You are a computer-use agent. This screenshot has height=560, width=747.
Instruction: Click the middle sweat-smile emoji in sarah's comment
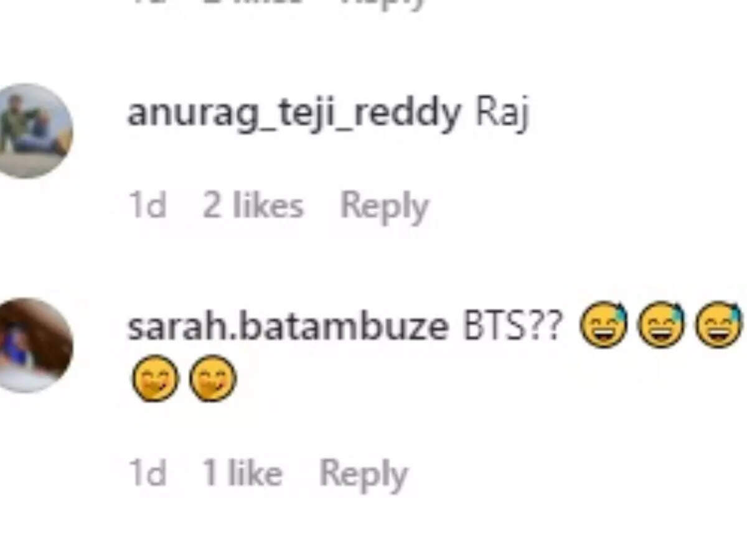click(661, 325)
